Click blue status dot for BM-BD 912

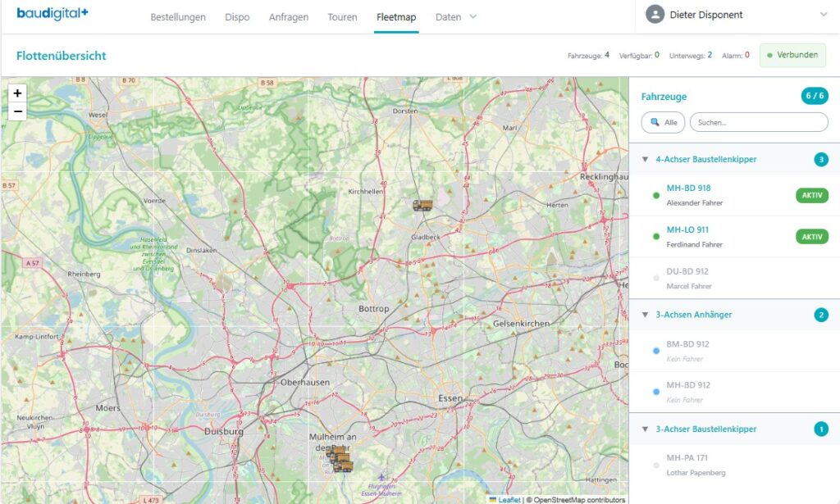coord(656,351)
